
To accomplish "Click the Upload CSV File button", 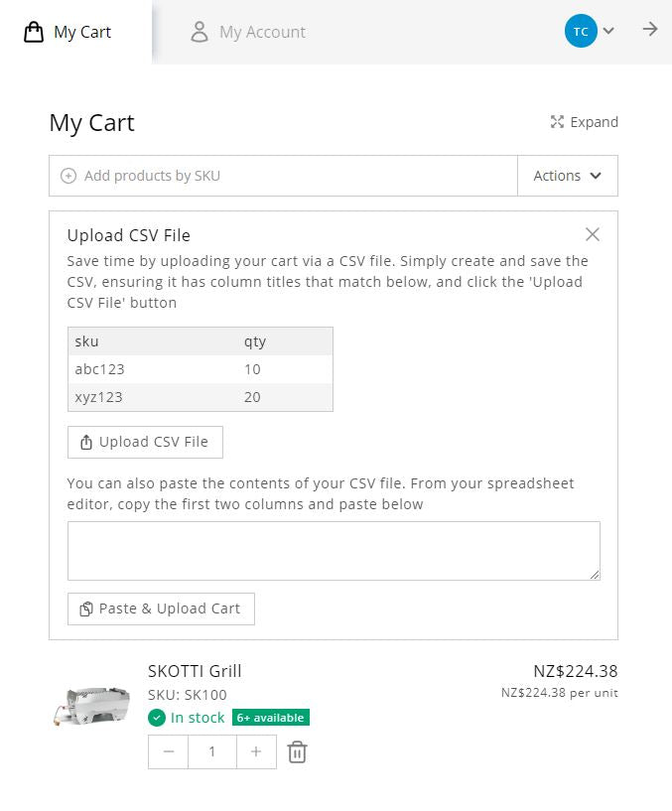I will pos(145,442).
